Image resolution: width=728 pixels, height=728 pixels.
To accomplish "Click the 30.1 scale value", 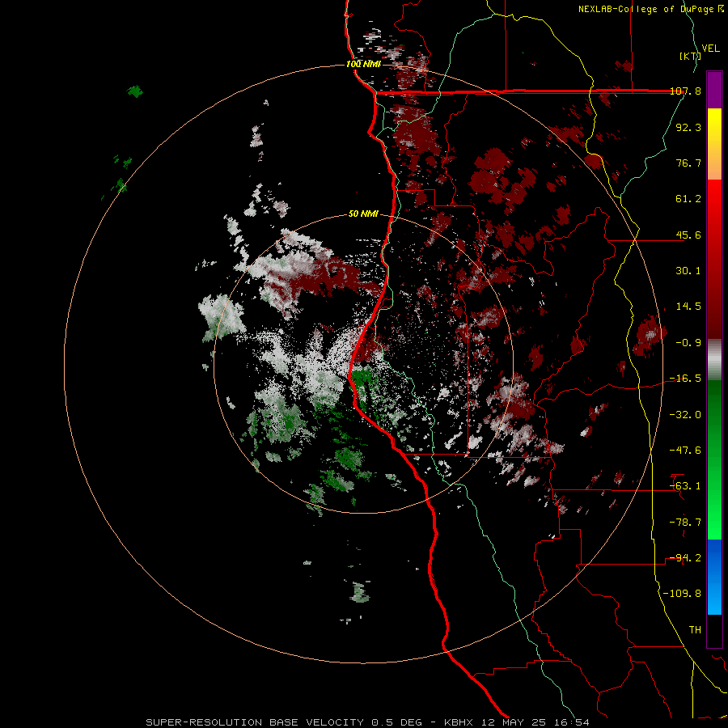I will pyautogui.click(x=688, y=271).
